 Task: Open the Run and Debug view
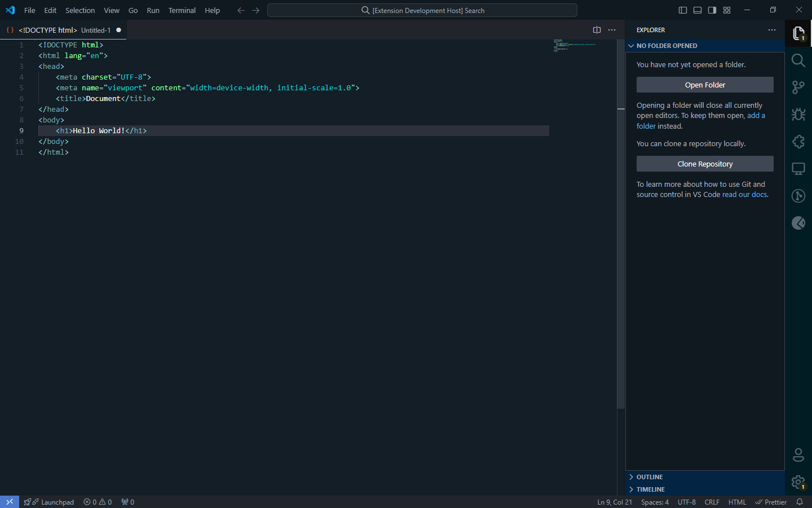[798, 115]
